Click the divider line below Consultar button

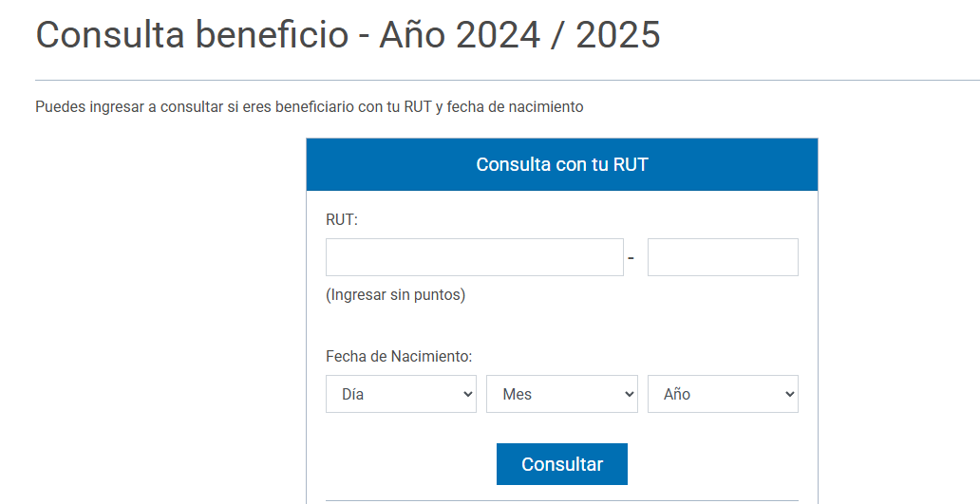point(561,500)
